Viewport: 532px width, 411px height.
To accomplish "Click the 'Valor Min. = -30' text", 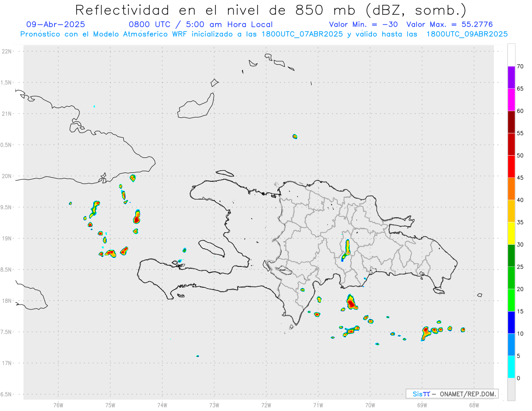I will point(364,24).
